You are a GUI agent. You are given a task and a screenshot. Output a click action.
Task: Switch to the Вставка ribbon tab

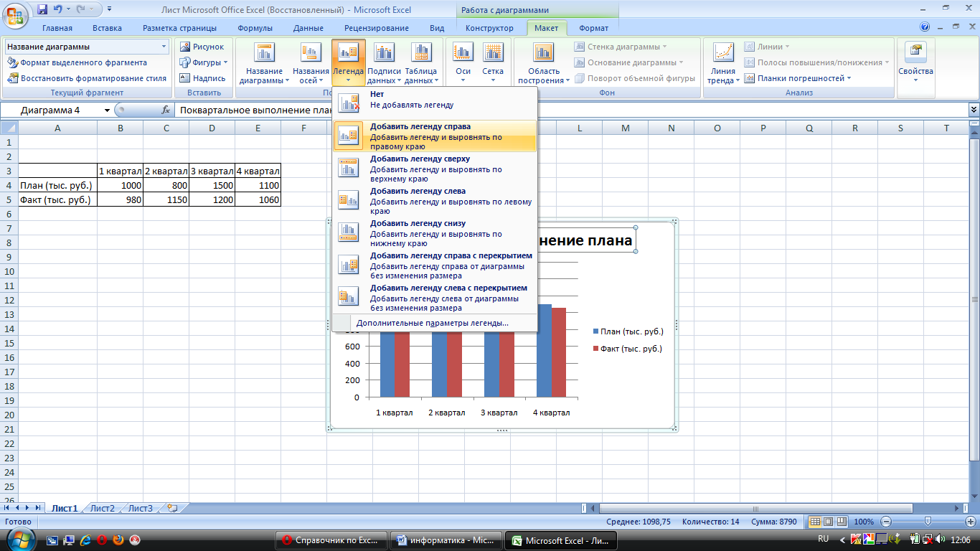click(108, 28)
